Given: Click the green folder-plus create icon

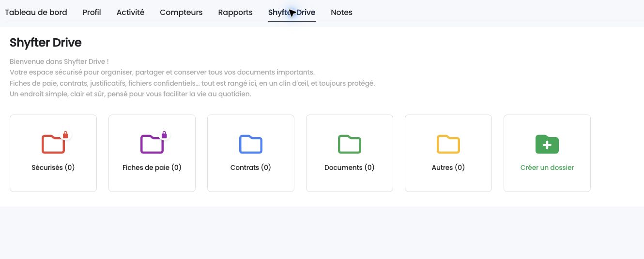Looking at the screenshot, I should click(547, 144).
